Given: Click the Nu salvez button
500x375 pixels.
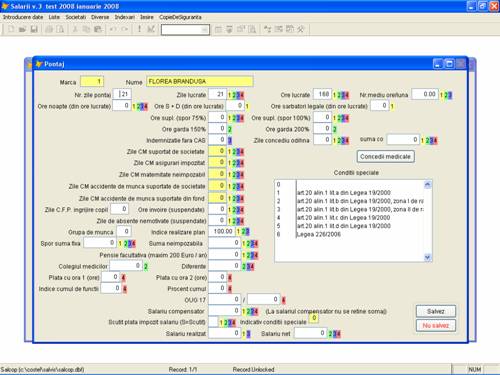Looking at the screenshot, I should point(436,325).
